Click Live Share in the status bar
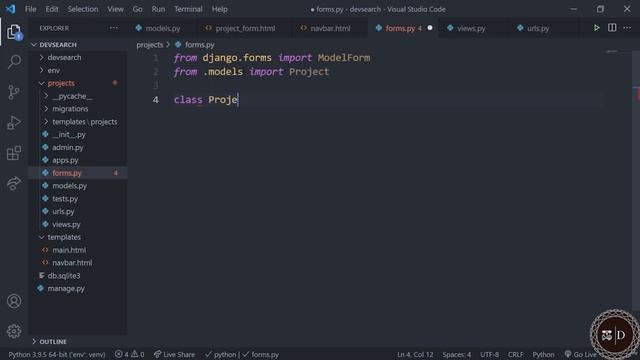The image size is (640, 360). [x=174, y=354]
